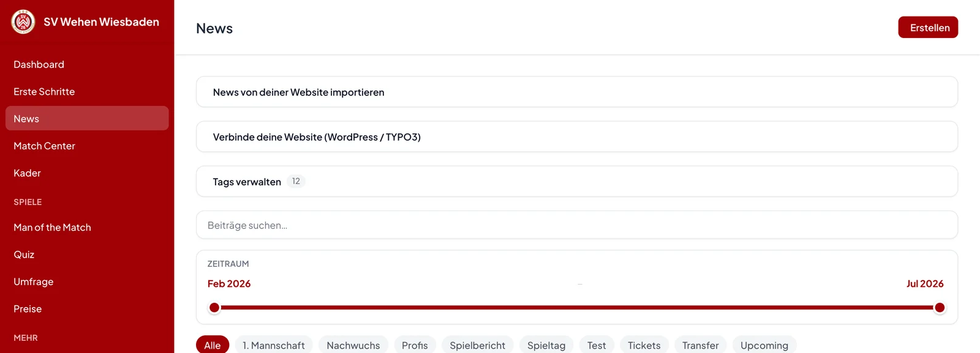Select the Alle filter tag
The height and width of the screenshot is (353, 980).
[213, 345]
